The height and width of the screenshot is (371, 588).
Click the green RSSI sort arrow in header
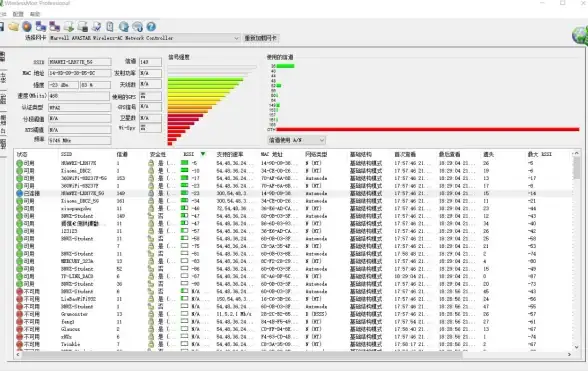(x=203, y=154)
